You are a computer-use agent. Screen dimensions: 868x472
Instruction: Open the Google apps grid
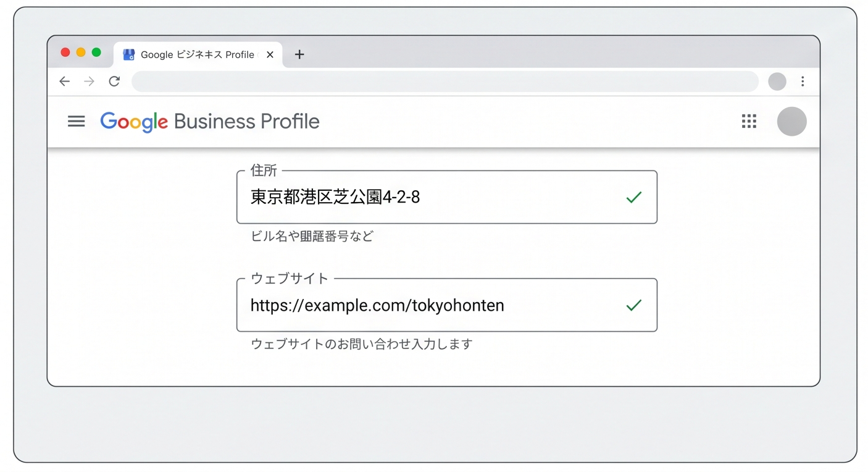coord(749,121)
